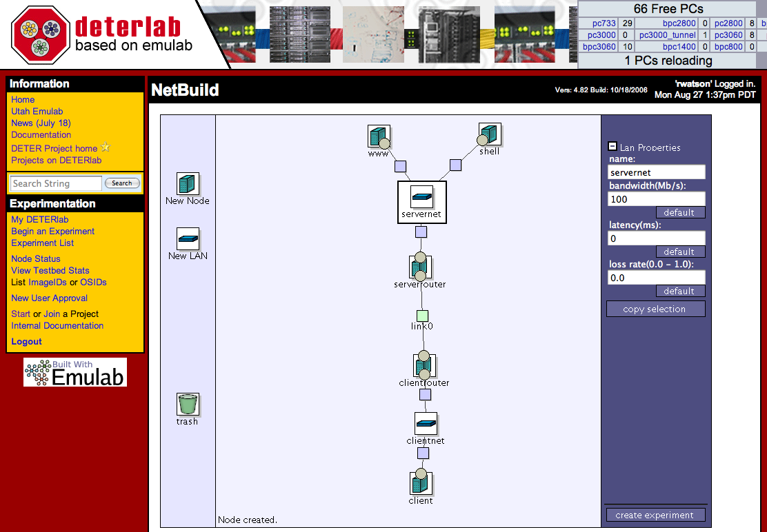Click the LAN name input field
The height and width of the screenshot is (532, 767).
(656, 172)
